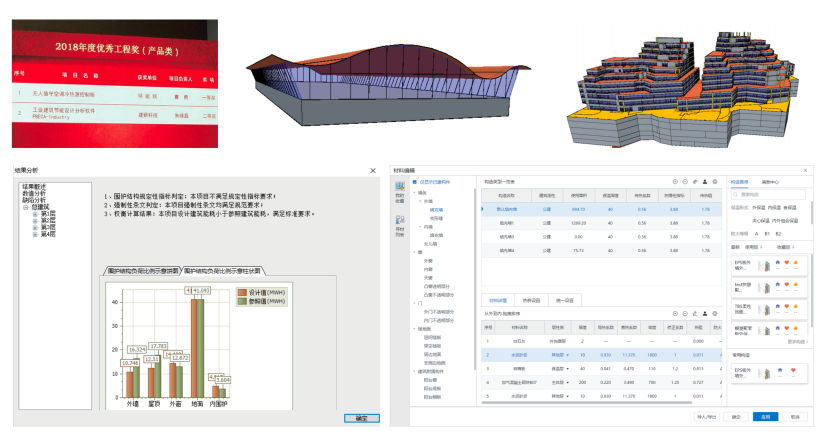The width and height of the screenshot is (832, 440).
Task: Click the orange 设计值 legend color swatch
Action: click(240, 293)
